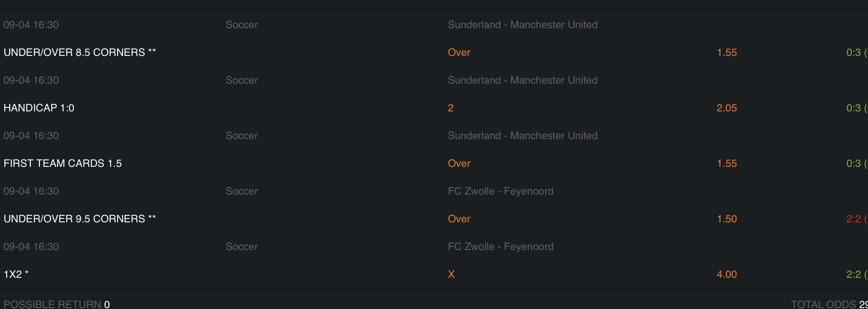Click the 4.00 odds for 1X2 draw
Screen dimensions: 868x309
tap(727, 274)
